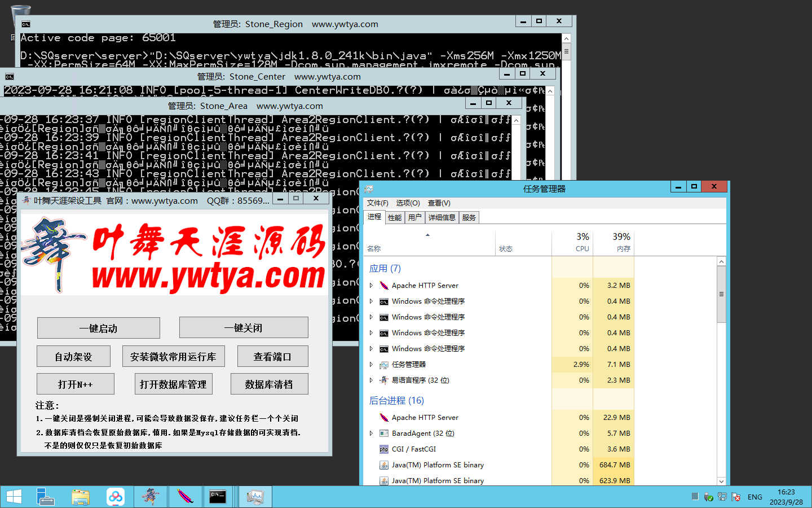
Task: Click the Java icon of the 623.9 MB process
Action: pos(384,481)
